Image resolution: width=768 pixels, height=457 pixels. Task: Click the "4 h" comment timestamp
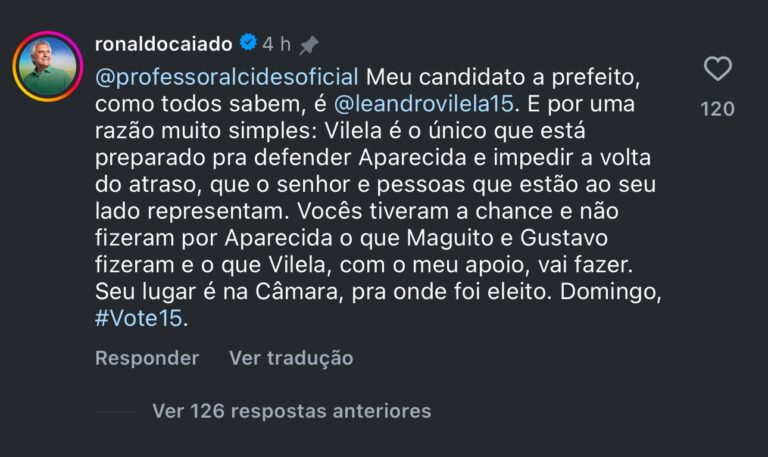(277, 45)
